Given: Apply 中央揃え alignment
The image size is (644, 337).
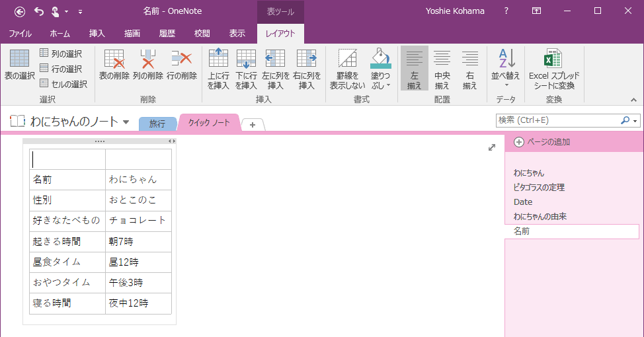Looking at the screenshot, I should tap(442, 68).
